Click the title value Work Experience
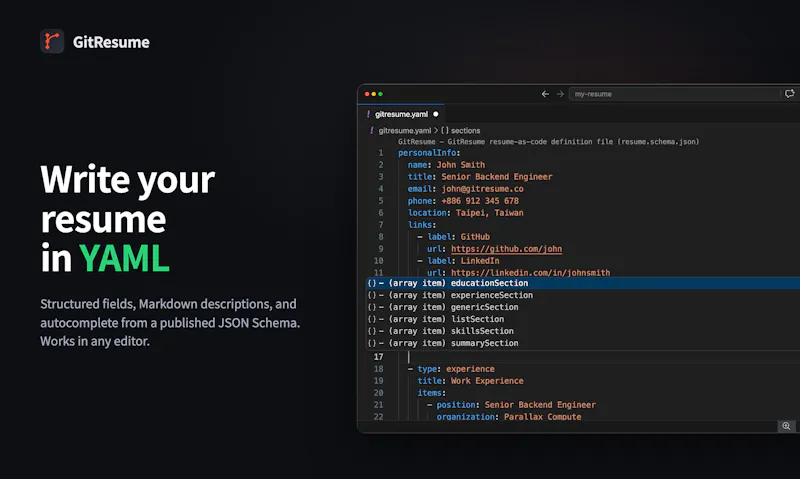 point(487,381)
